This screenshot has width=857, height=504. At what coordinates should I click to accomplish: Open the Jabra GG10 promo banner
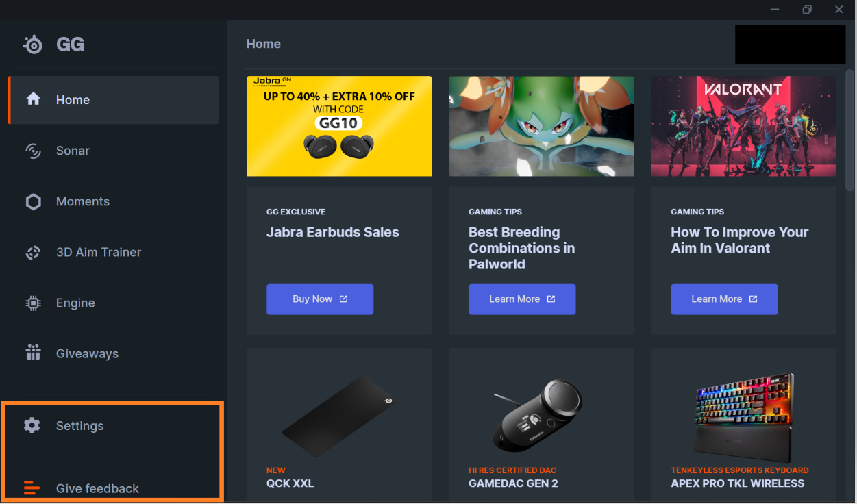[339, 126]
